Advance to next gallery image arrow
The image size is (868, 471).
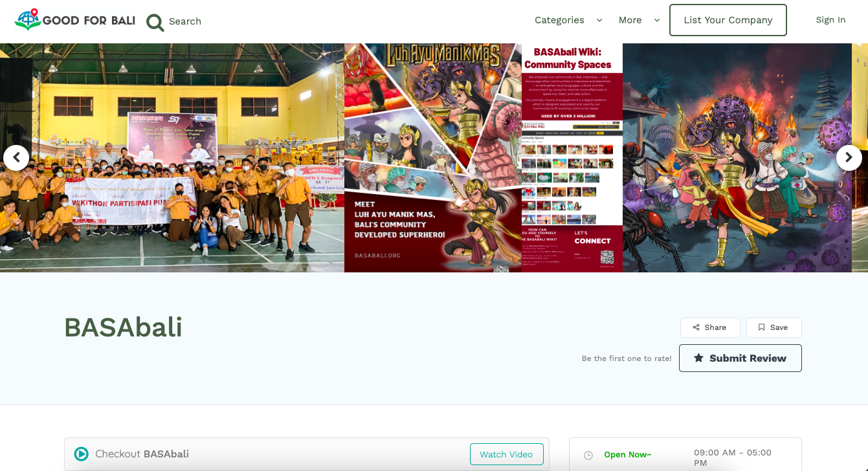point(849,157)
